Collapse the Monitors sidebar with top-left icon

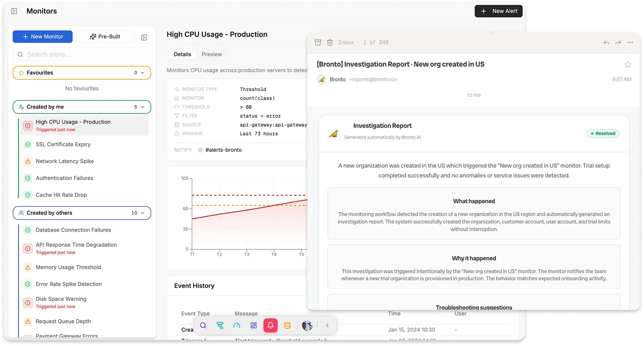coord(14,11)
